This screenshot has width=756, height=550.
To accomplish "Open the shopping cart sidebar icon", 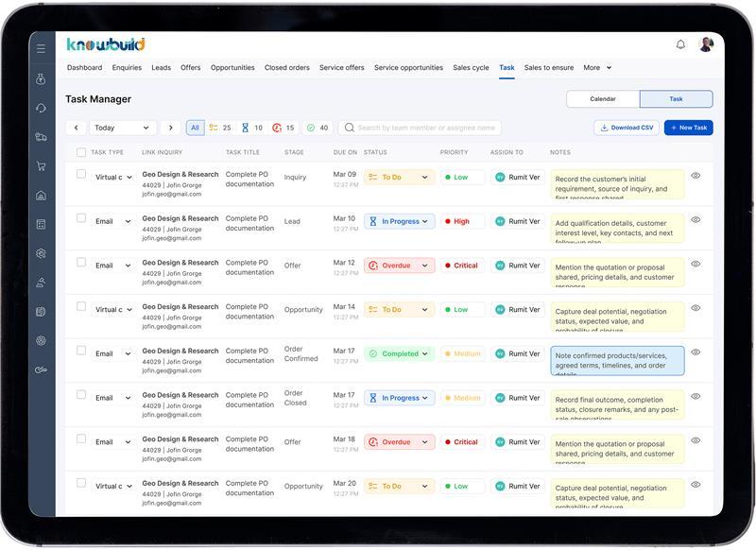I will click(41, 166).
